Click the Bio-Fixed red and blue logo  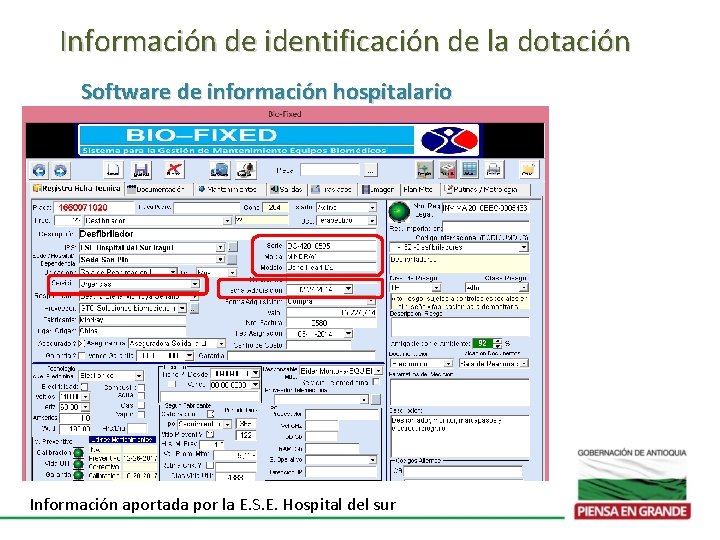tap(450, 140)
